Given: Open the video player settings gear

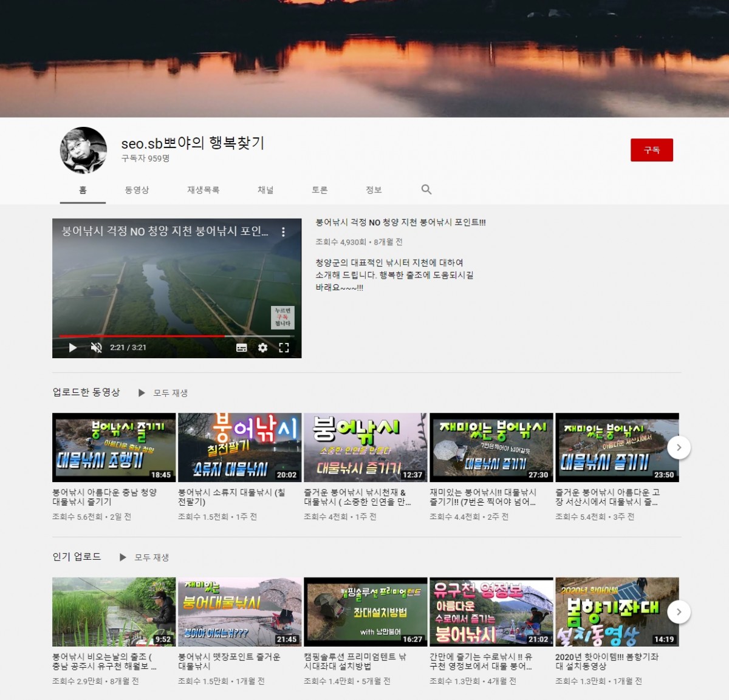Looking at the screenshot, I should point(262,348).
